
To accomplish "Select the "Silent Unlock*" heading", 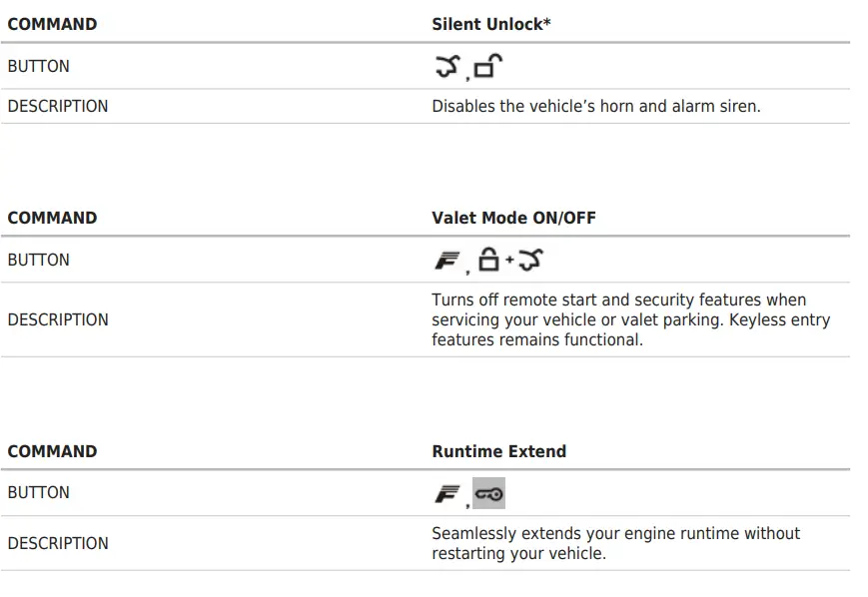I will tap(490, 24).
